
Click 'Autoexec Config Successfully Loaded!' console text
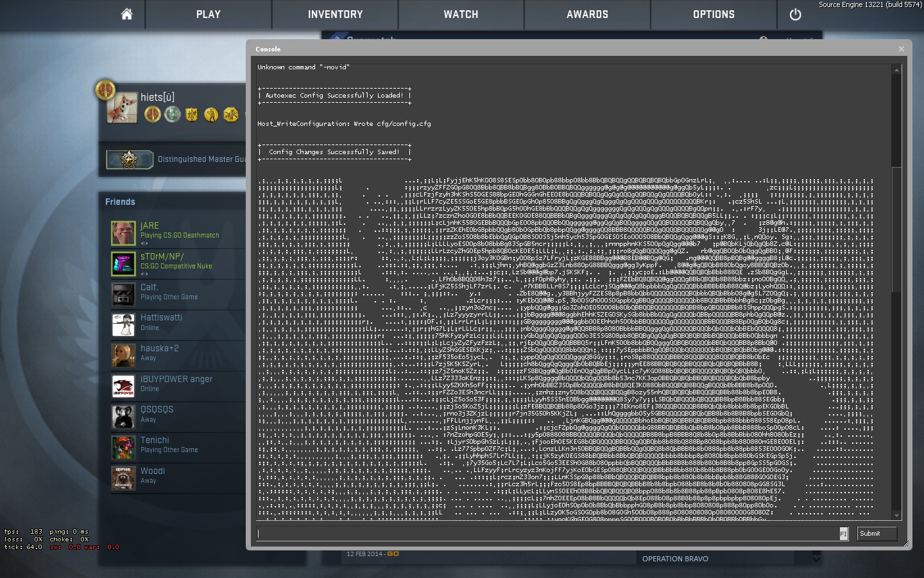pos(334,96)
